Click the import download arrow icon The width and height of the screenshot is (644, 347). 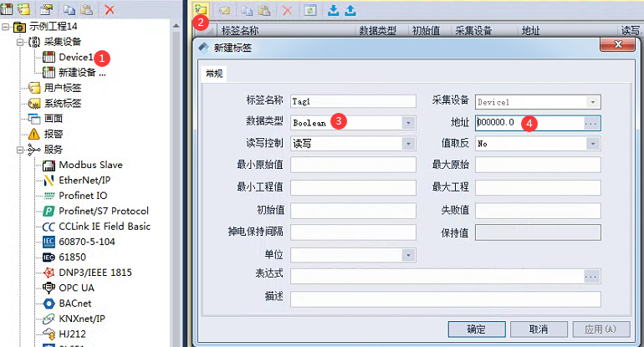[x=334, y=10]
